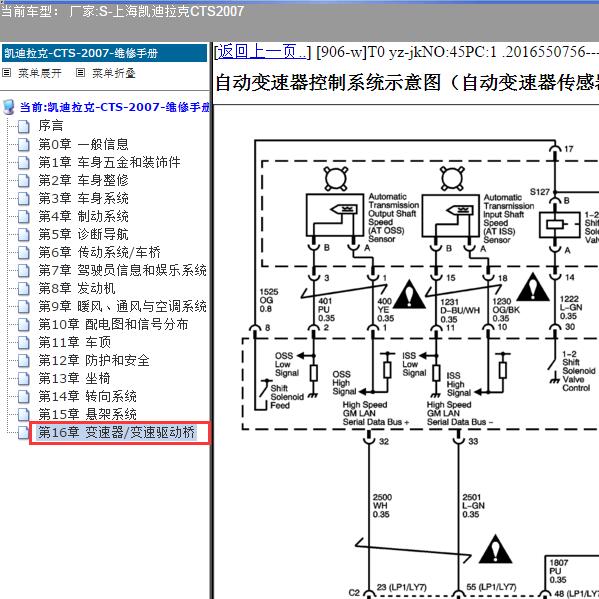Click warning triangle near 400 YE wire

click(410, 294)
